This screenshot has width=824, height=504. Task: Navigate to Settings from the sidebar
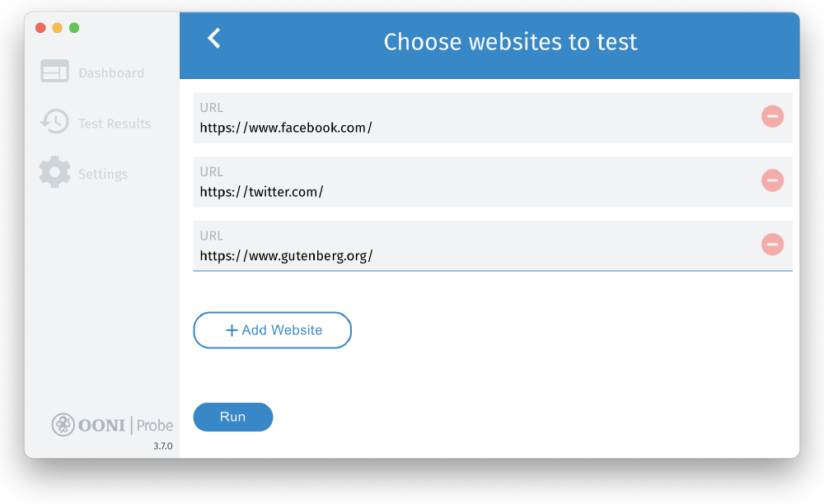tap(104, 174)
